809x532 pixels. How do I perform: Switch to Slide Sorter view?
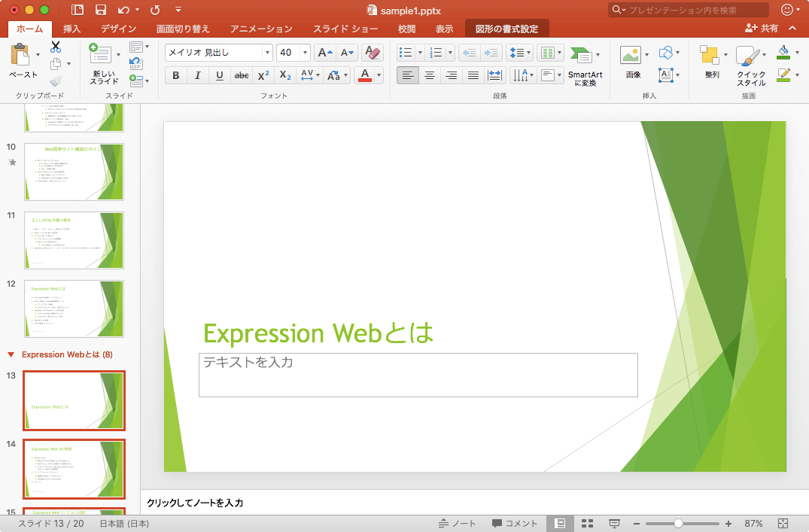(587, 523)
